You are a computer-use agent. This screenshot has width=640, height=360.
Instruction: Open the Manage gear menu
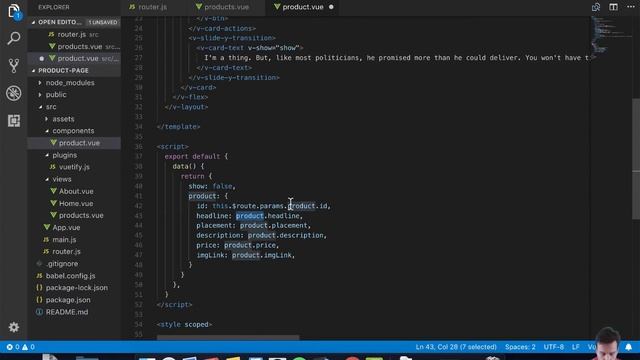point(13,327)
